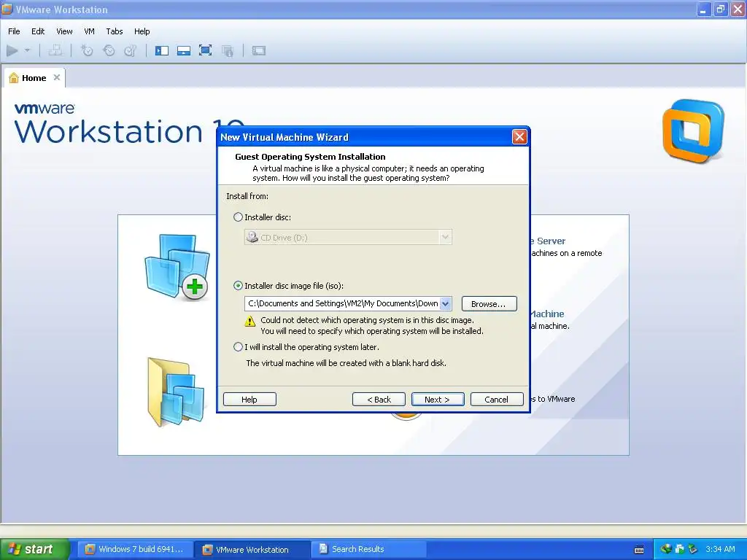This screenshot has height=560, width=747.
Task: Open the Tabs menu
Action: point(115,31)
